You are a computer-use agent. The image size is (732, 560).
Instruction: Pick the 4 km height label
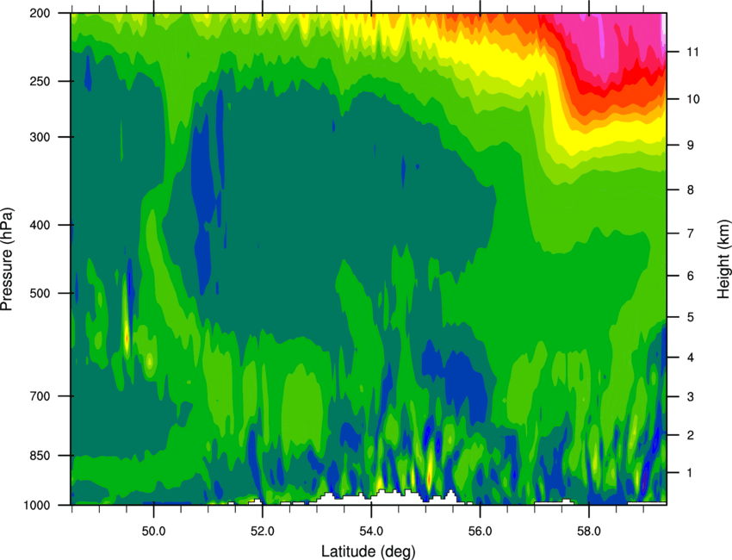690,358
